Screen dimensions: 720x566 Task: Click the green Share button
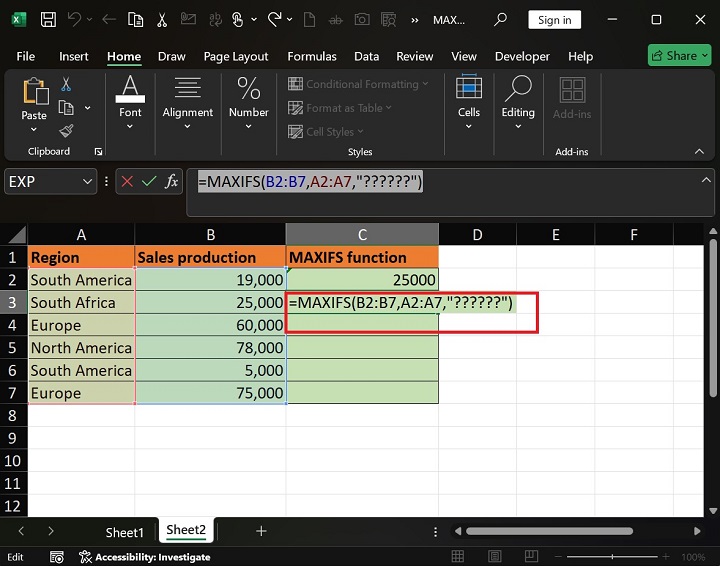tap(679, 56)
